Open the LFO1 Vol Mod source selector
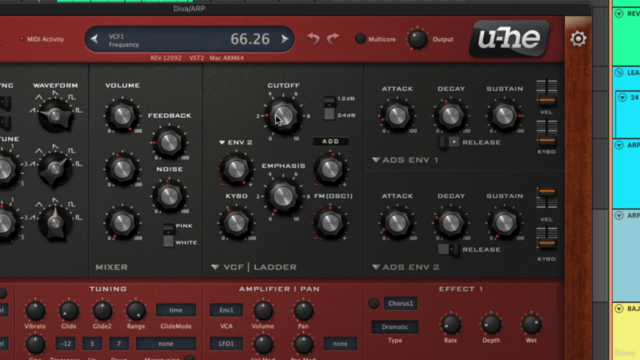 pyautogui.click(x=227, y=344)
